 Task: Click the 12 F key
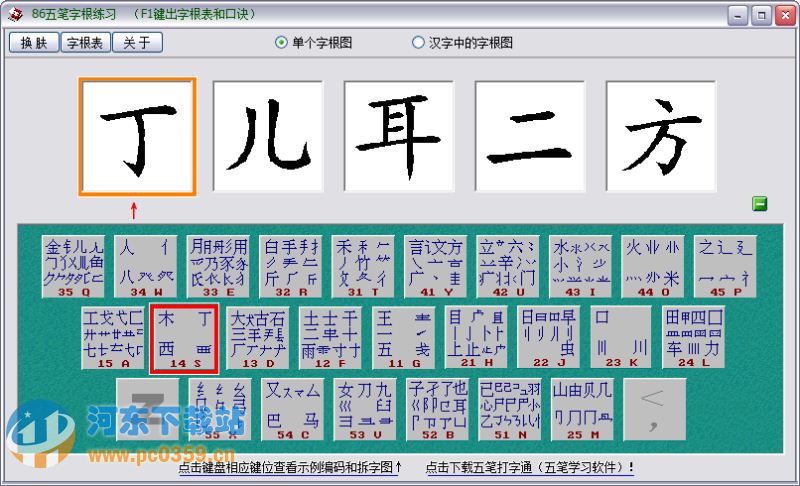tap(331, 338)
